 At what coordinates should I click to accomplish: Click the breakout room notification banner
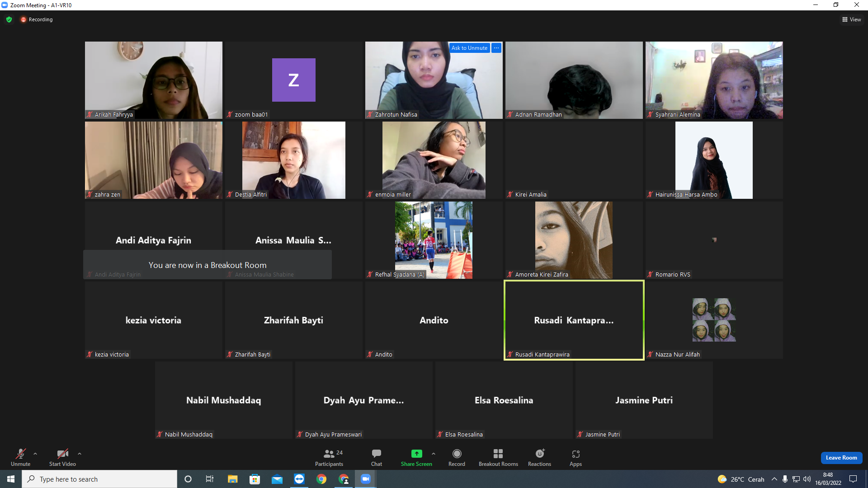tap(208, 265)
